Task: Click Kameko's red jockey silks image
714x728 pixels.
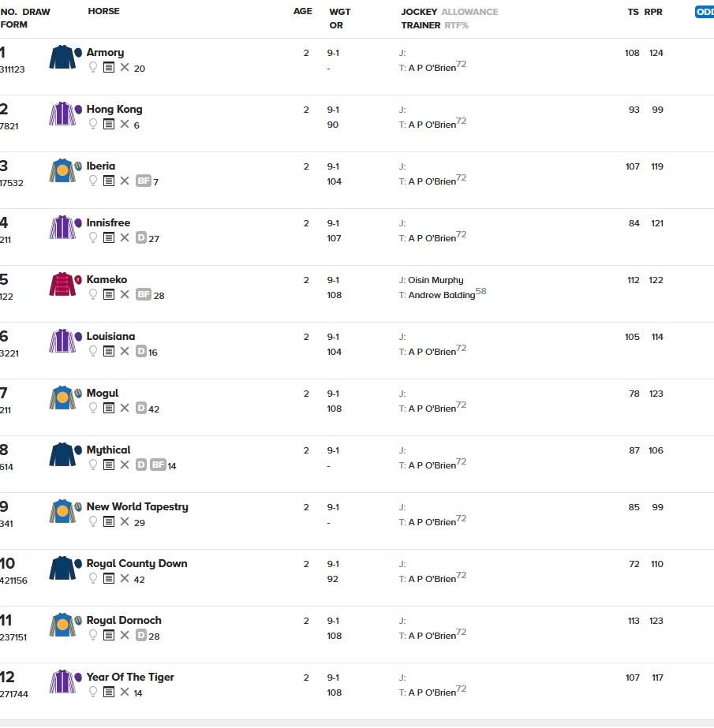Action: pos(63,285)
